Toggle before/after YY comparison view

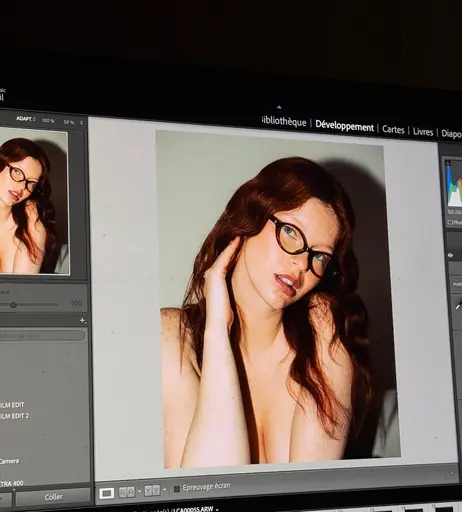(x=153, y=490)
